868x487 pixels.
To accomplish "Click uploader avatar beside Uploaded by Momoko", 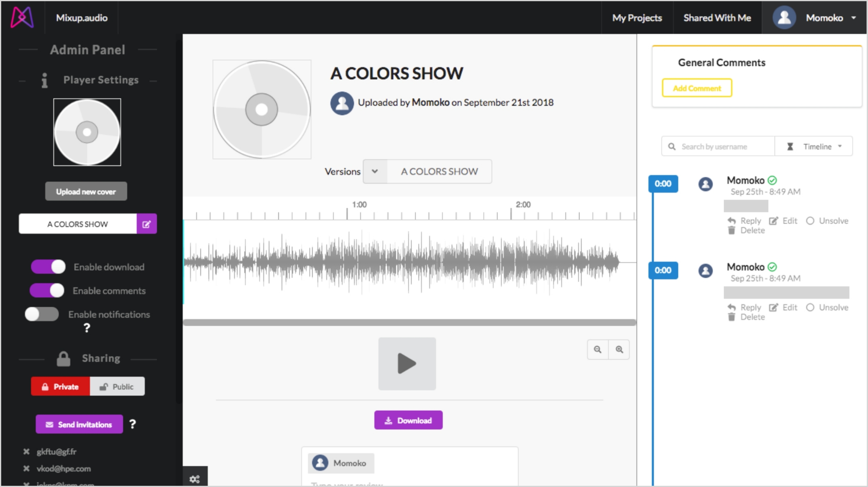I will click(x=342, y=103).
